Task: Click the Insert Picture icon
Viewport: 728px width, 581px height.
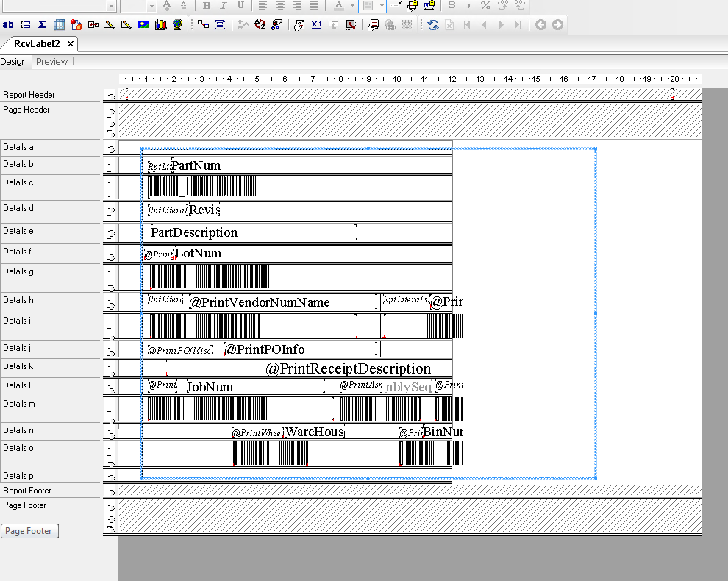Action: (144, 24)
